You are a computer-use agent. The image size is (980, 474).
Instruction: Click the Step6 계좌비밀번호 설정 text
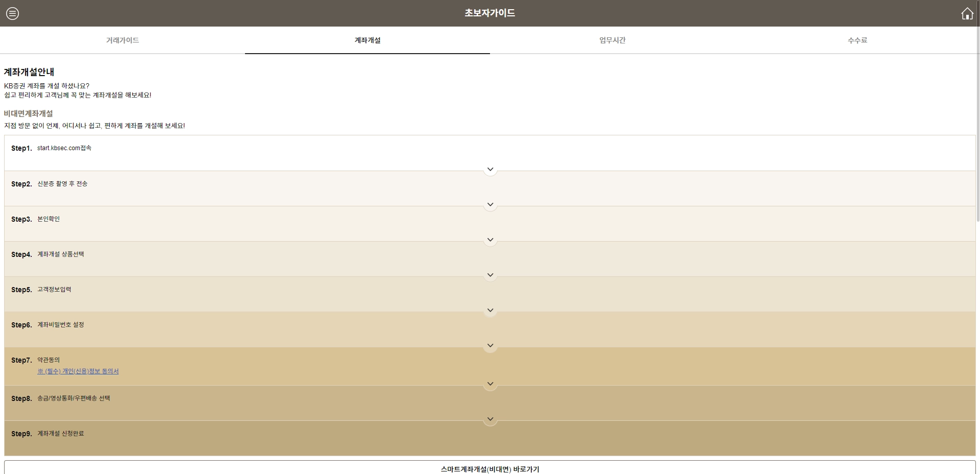(x=61, y=325)
